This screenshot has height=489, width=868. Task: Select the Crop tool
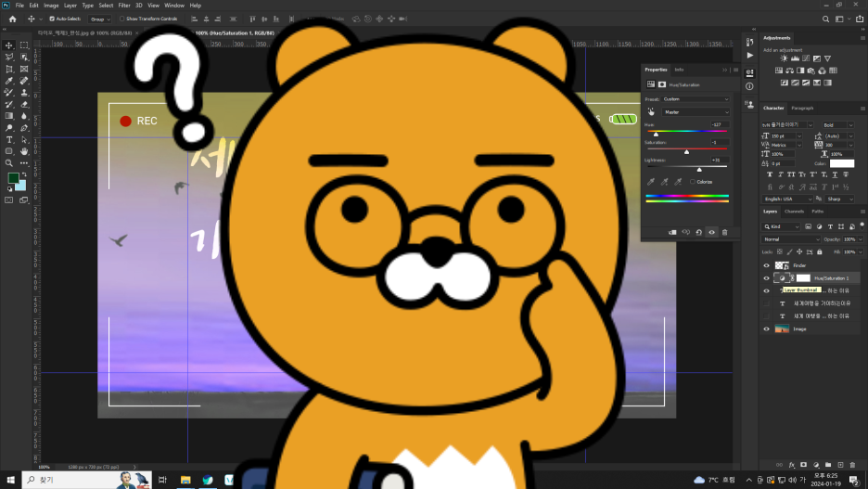click(9, 70)
